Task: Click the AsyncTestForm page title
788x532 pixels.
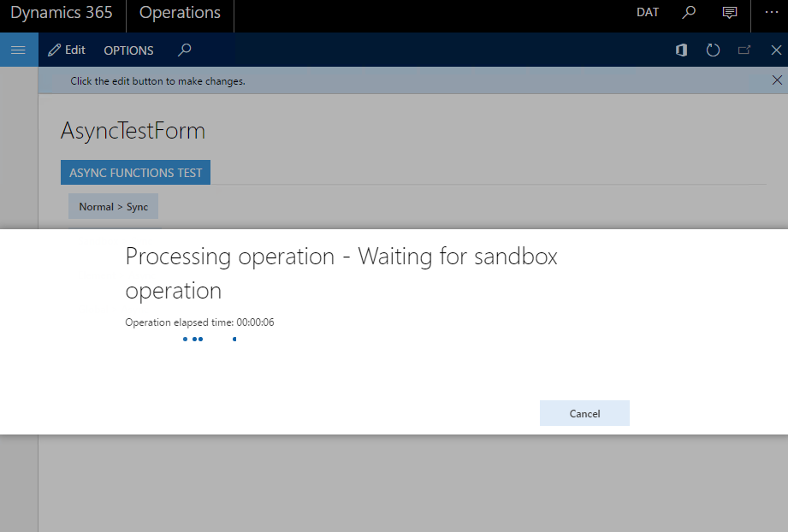Action: point(133,131)
